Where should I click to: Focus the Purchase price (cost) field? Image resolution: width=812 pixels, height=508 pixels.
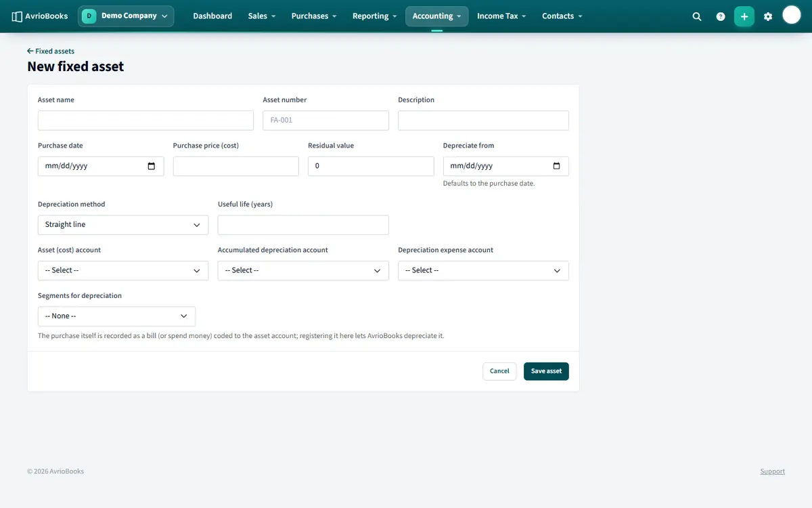(235, 166)
